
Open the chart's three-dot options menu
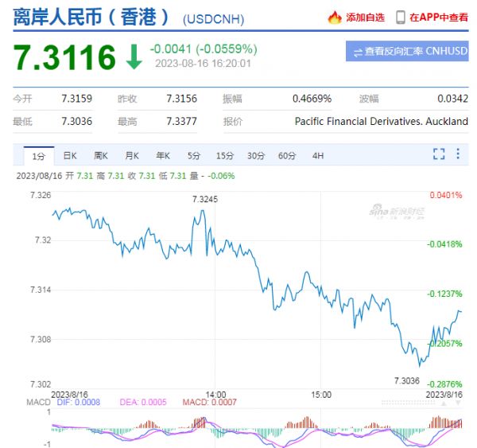(459, 155)
